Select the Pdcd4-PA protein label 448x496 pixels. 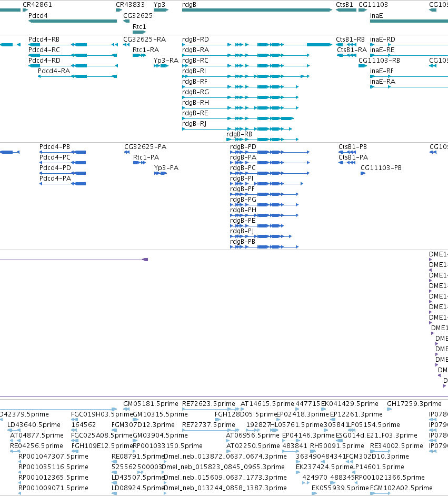55,178
